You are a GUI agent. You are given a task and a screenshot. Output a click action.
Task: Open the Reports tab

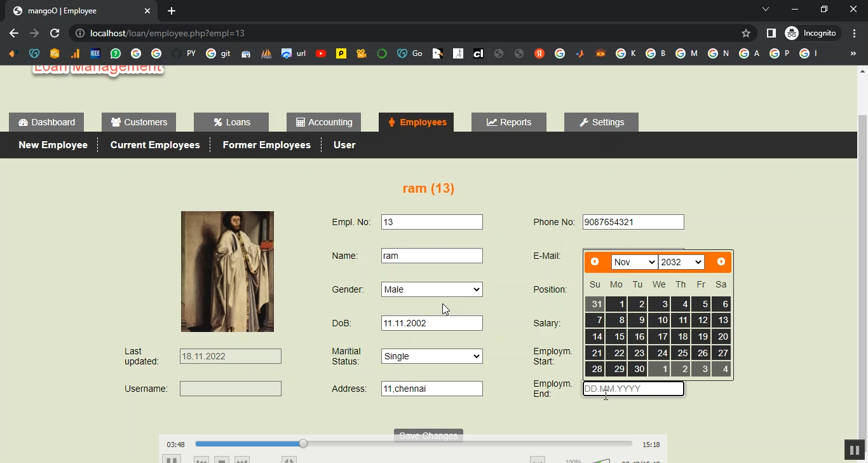click(x=509, y=122)
